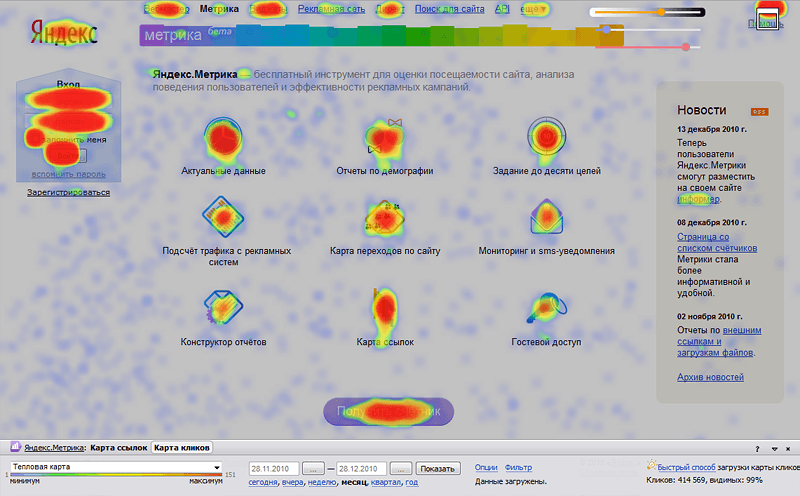The height and width of the screenshot is (496, 800).
Task: Click the Зарегистрироваться link
Action: (68, 192)
